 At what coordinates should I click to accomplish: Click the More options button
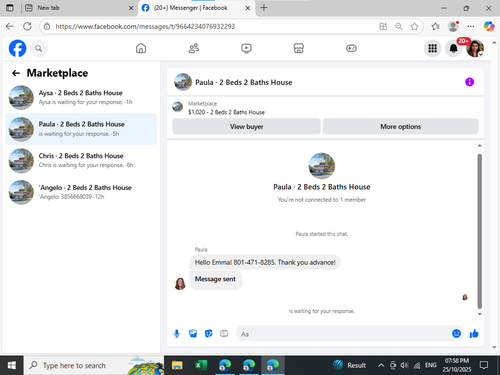400,127
